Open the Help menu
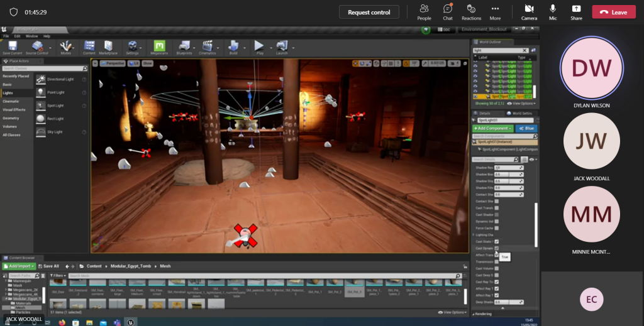The width and height of the screenshot is (644, 326). 47,36
